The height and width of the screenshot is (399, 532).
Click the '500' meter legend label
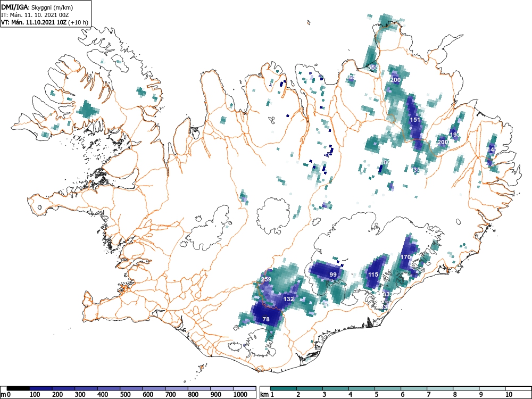[x=125, y=395]
